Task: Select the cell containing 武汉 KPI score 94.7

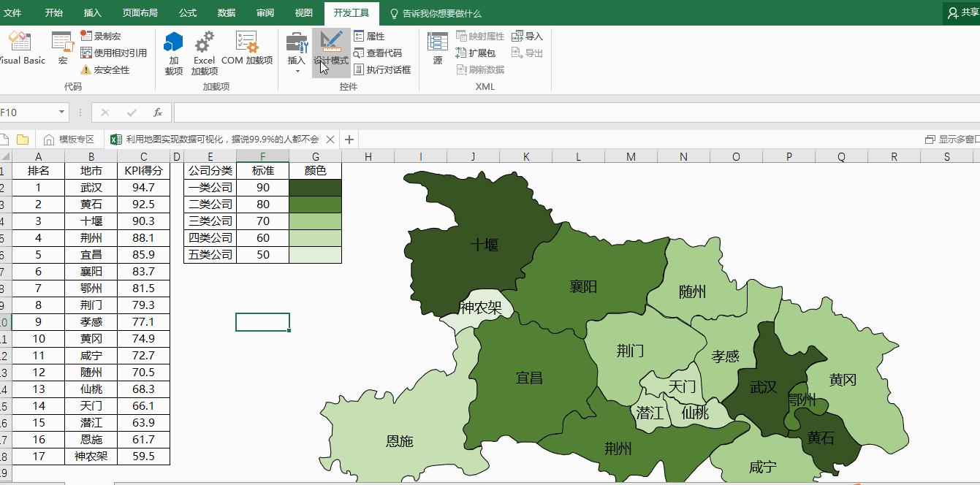Action: pos(143,187)
